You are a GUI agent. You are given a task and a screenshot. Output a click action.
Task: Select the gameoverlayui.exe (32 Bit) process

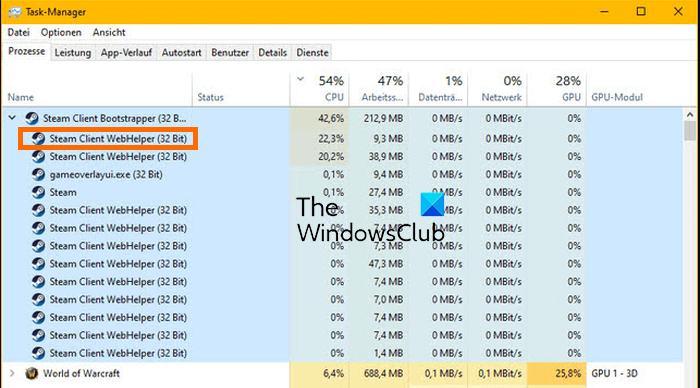[x=106, y=175]
